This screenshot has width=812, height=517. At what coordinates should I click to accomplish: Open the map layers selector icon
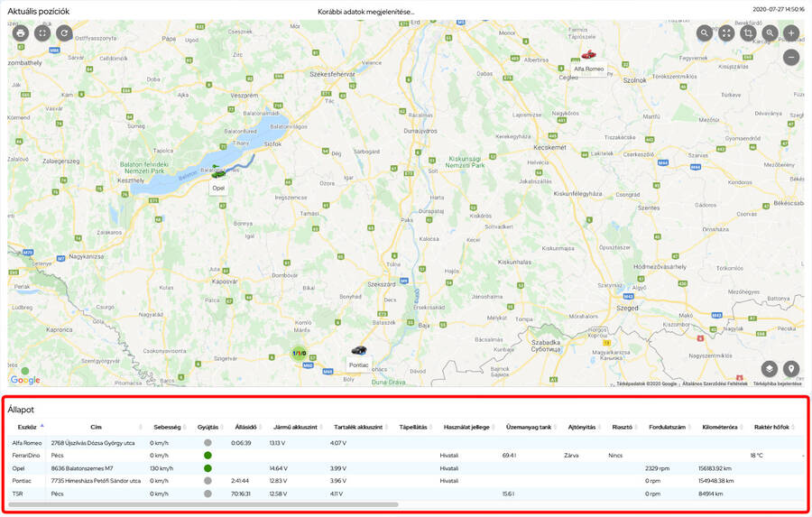point(769,368)
